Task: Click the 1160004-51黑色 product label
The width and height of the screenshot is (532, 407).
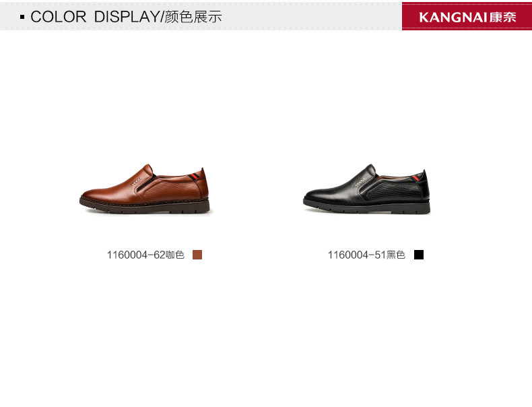Action: pos(366,255)
